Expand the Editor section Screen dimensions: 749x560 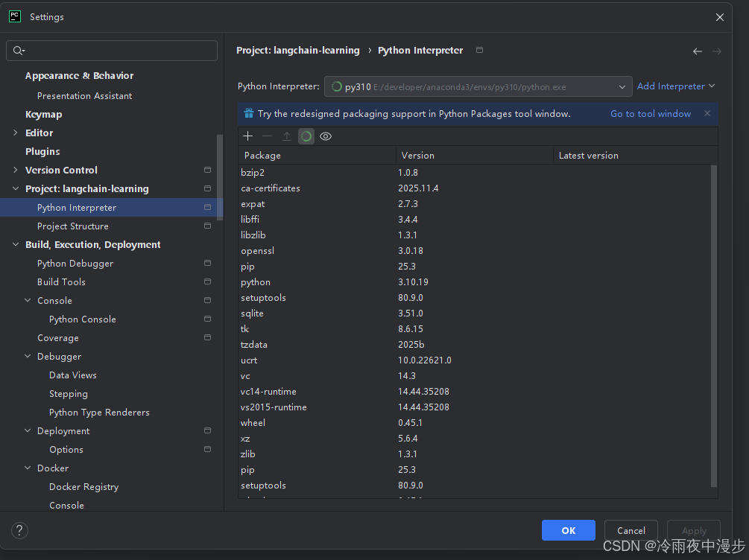(16, 133)
